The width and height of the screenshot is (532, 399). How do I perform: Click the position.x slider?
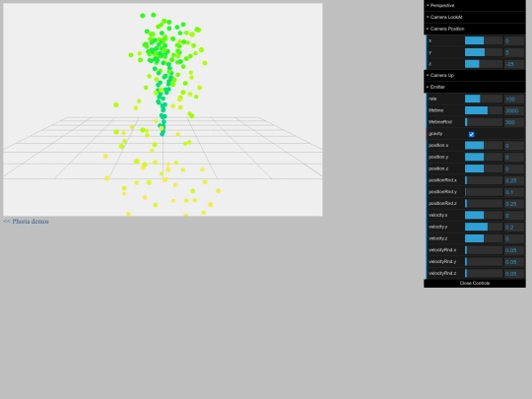click(x=484, y=145)
